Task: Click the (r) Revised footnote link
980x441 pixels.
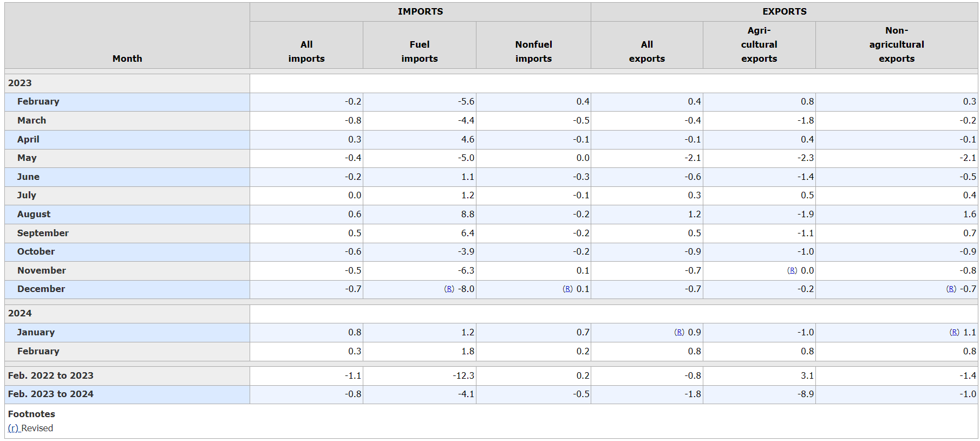Action: coord(13,428)
